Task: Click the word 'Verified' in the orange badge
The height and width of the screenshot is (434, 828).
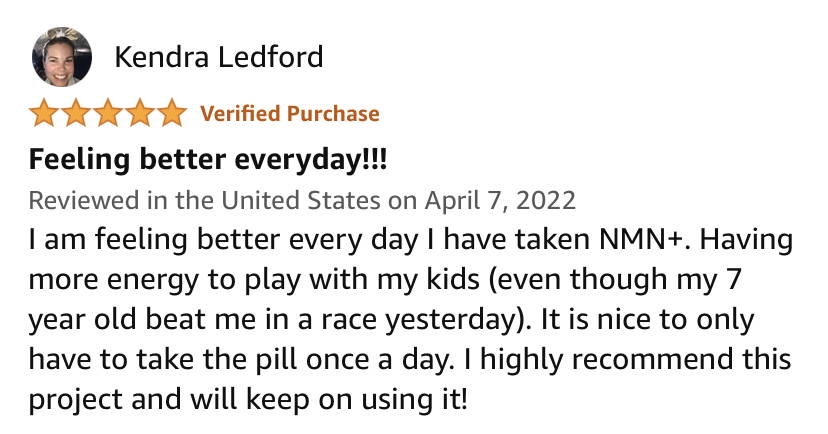Action: click(240, 114)
